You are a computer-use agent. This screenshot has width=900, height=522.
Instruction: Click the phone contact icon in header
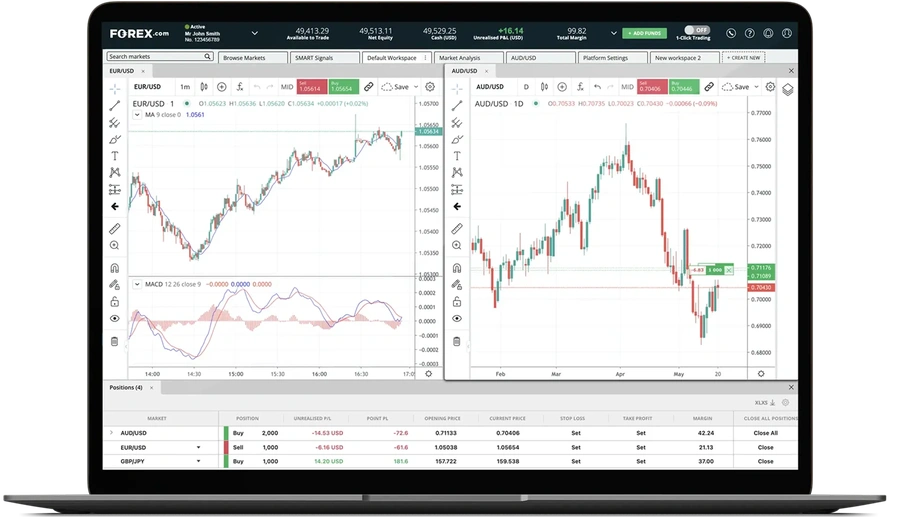pos(731,33)
